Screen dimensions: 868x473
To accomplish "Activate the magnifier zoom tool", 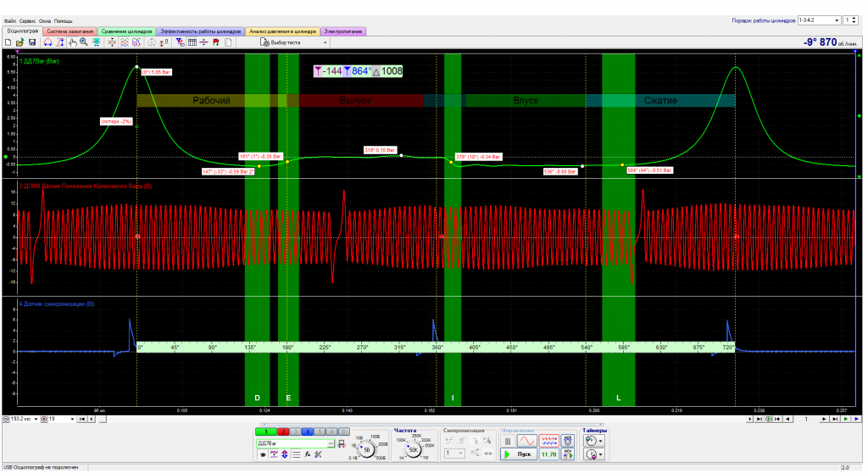I will pyautogui.click(x=84, y=42).
